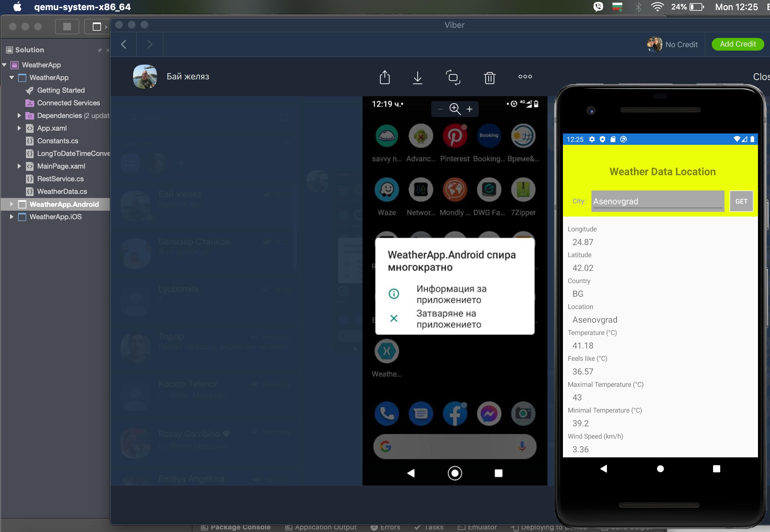Open Constants.cs in solution tree

click(x=57, y=141)
